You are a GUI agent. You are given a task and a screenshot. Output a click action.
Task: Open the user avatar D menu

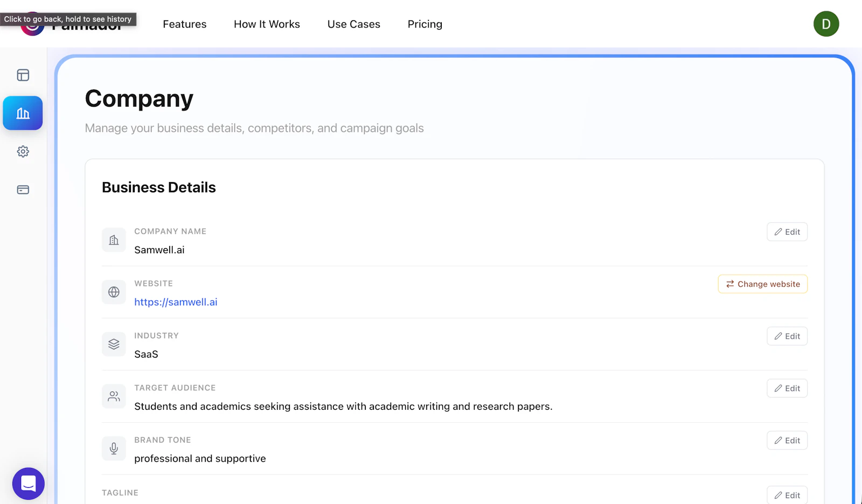(826, 24)
